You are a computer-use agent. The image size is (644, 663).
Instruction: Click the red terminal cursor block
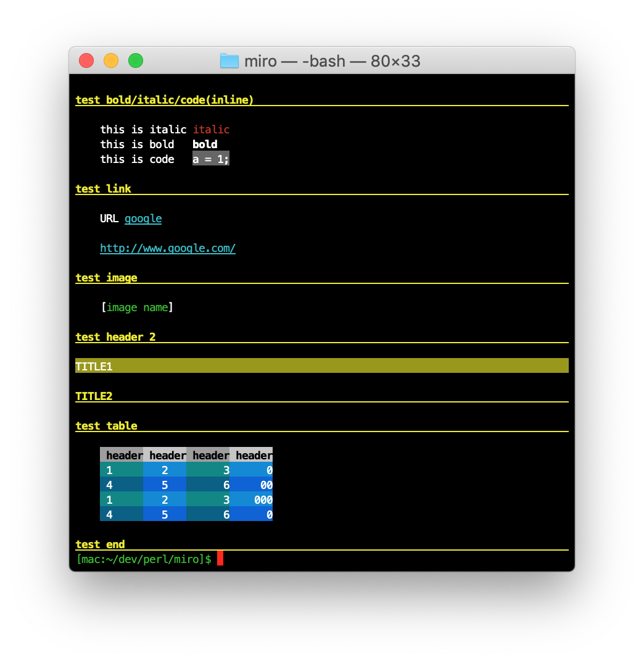[220, 558]
